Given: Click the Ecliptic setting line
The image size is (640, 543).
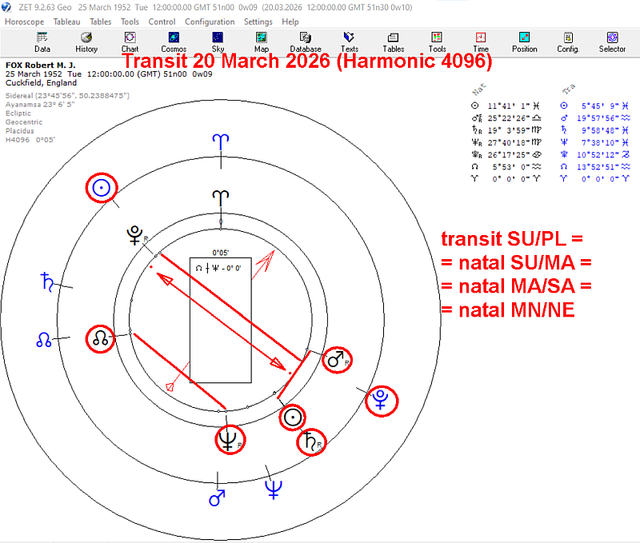Looking at the screenshot, I should pos(18,113).
